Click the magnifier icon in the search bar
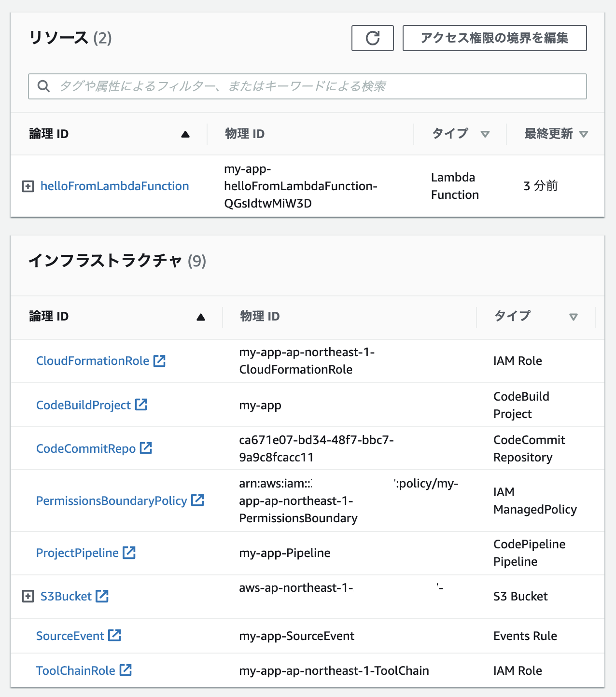 pos(43,86)
